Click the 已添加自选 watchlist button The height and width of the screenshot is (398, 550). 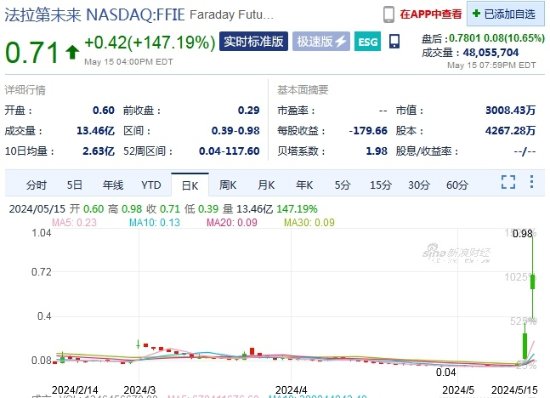click(x=505, y=14)
